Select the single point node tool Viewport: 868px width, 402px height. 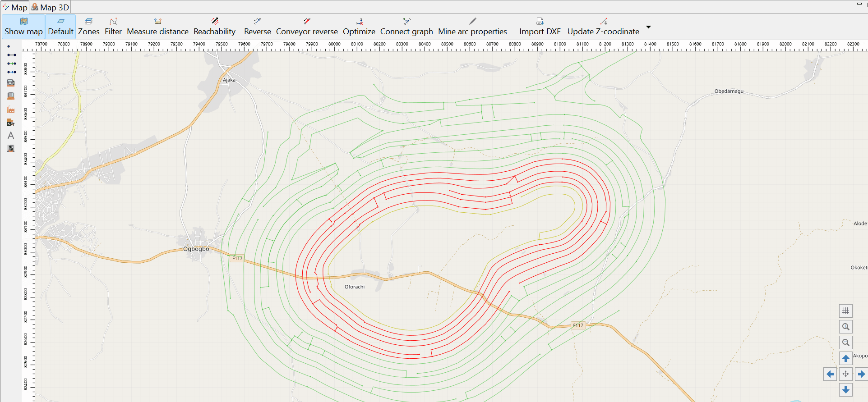(9, 46)
